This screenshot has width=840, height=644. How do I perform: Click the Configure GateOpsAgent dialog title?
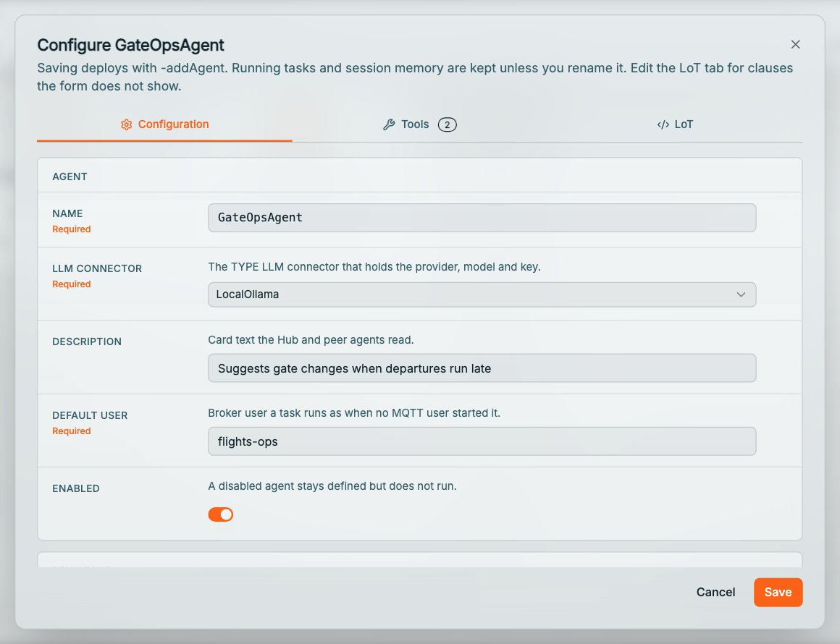pyautogui.click(x=131, y=45)
